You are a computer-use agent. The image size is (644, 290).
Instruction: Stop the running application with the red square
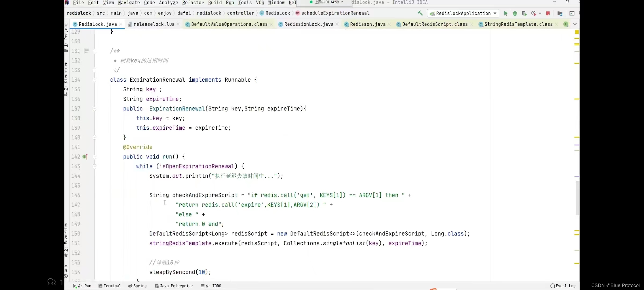(548, 13)
